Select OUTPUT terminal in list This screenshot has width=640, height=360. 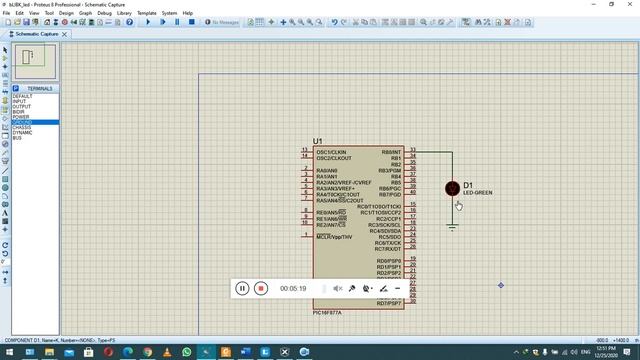22,107
